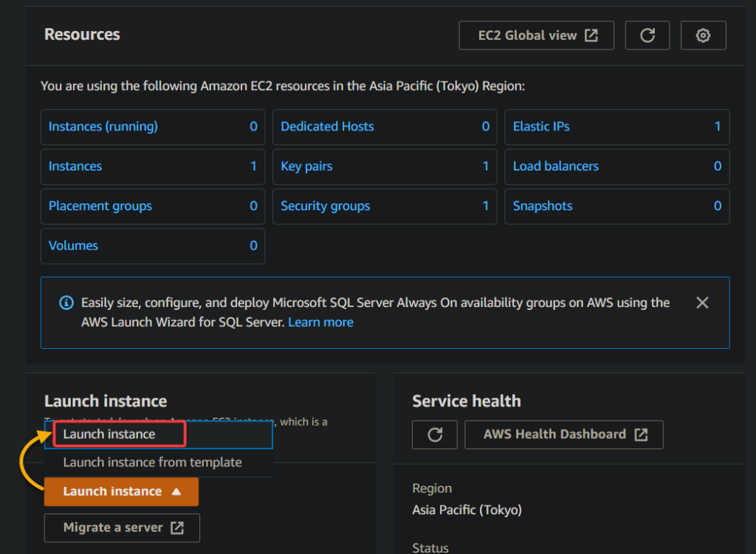Viewport: 756px width, 554px height.
Task: Click the Resources heading
Action: 82,35
